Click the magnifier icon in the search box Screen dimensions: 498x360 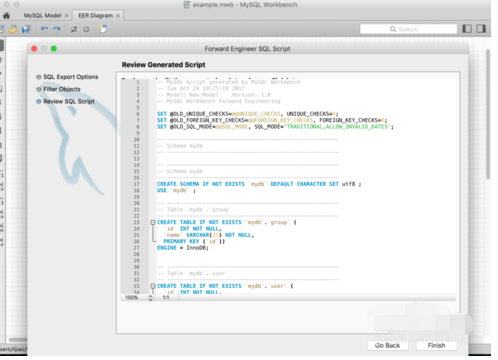click(393, 29)
